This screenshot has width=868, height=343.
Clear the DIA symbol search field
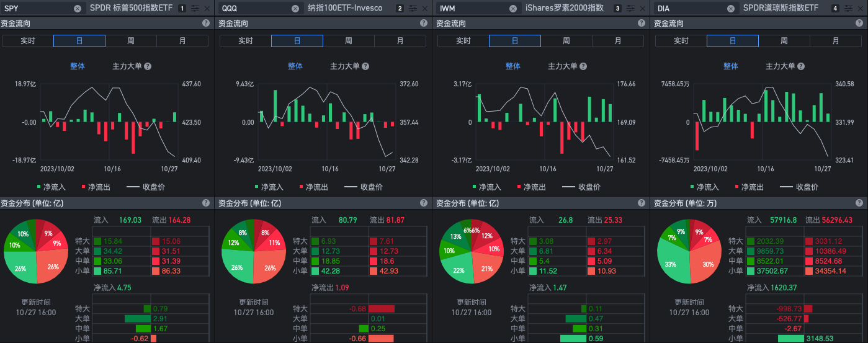731,9
